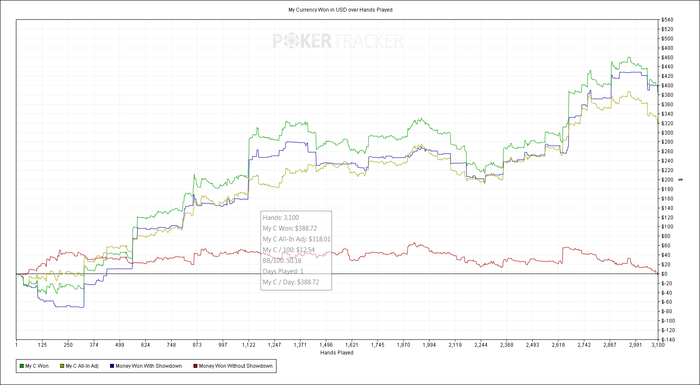700x385 pixels.
Task: Click the y-axis label $300
Action: point(666,133)
